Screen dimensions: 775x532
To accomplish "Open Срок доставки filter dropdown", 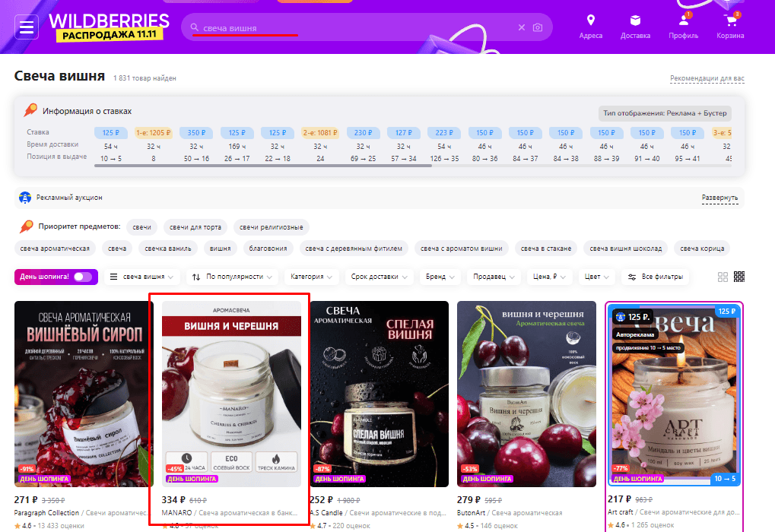I will click(x=379, y=277).
